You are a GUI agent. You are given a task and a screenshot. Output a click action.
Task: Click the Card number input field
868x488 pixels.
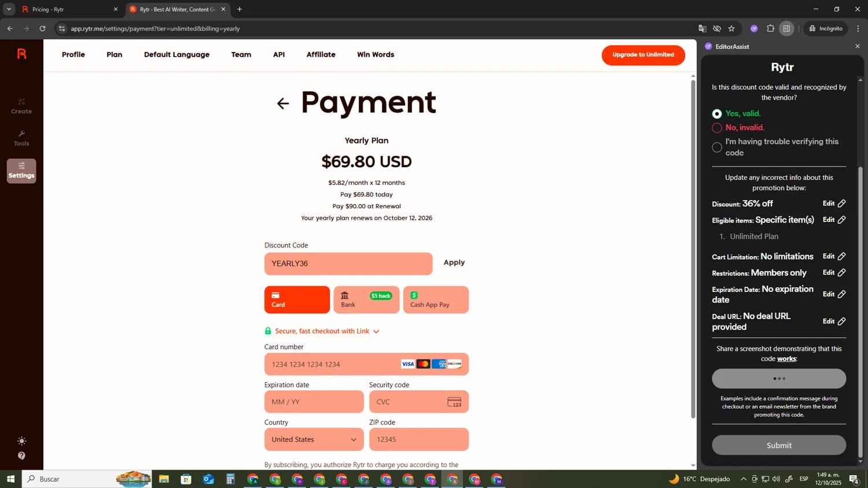(x=366, y=364)
